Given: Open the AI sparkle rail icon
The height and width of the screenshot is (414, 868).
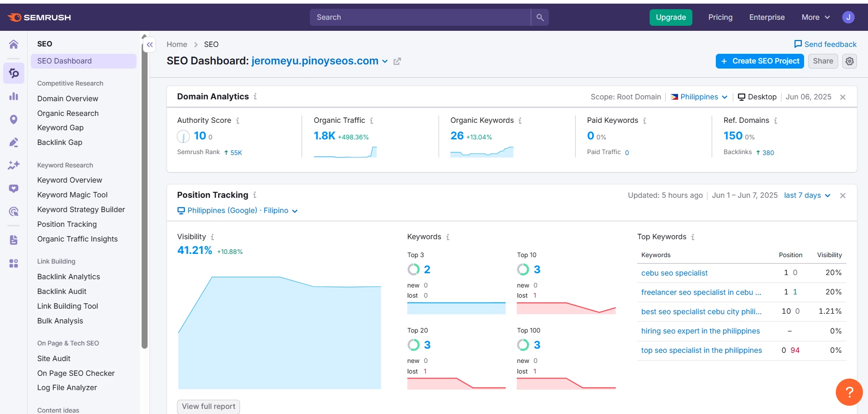Looking at the screenshot, I should [x=14, y=165].
